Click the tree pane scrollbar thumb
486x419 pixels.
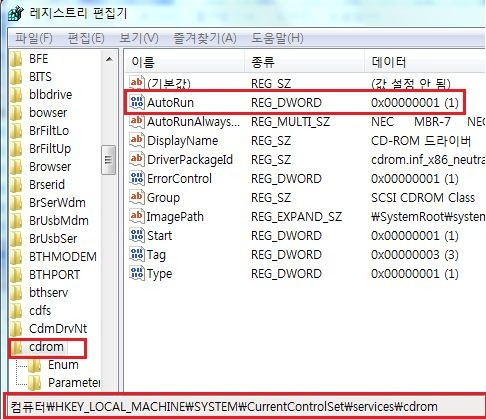108,160
